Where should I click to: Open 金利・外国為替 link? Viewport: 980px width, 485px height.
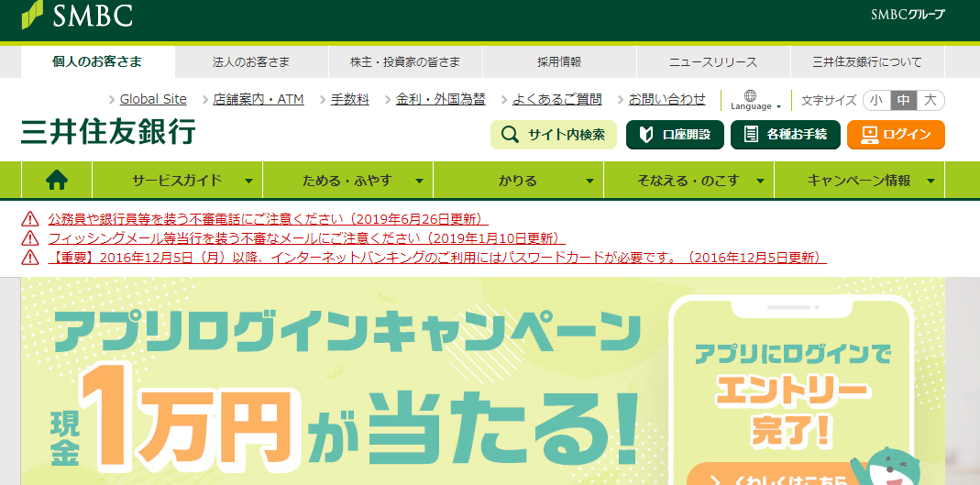441,99
